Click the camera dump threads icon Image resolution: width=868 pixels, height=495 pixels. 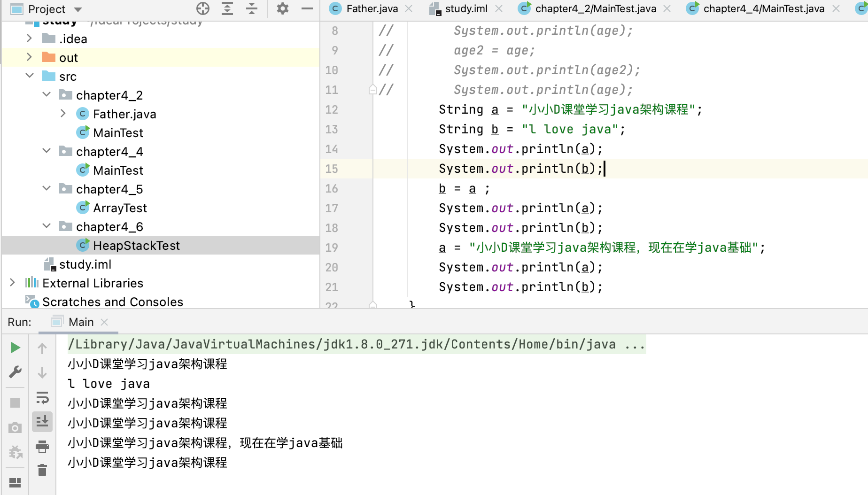(15, 427)
